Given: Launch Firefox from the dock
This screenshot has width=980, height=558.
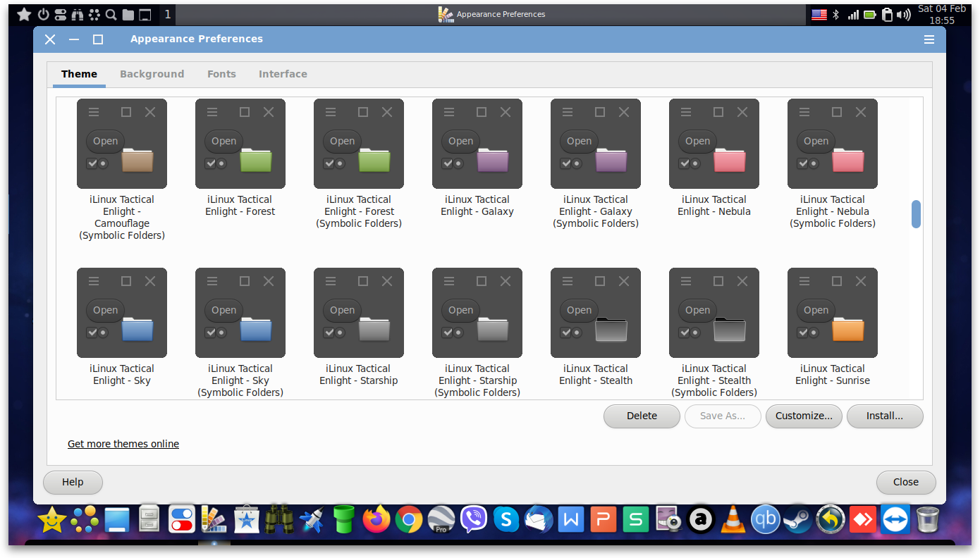Looking at the screenshot, I should [376, 520].
